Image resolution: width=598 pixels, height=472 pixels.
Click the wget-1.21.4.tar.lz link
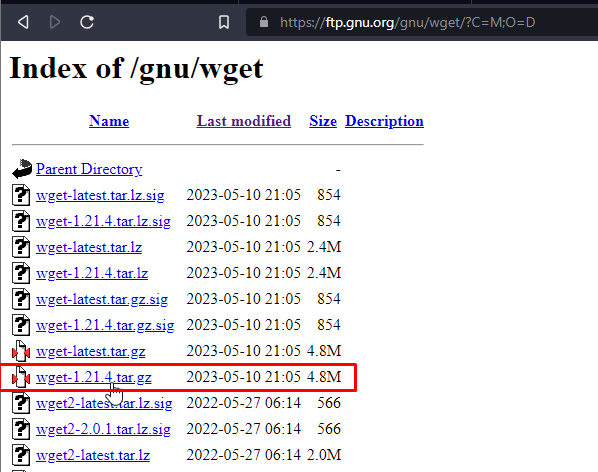click(92, 273)
